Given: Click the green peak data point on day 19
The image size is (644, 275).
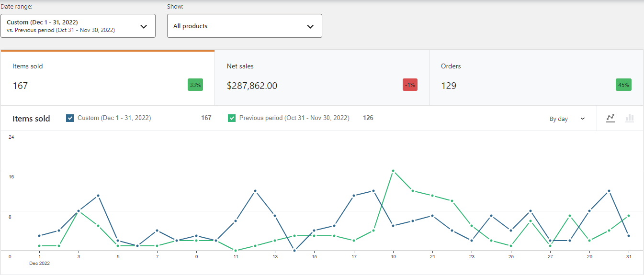Looking at the screenshot, I should (x=393, y=171).
